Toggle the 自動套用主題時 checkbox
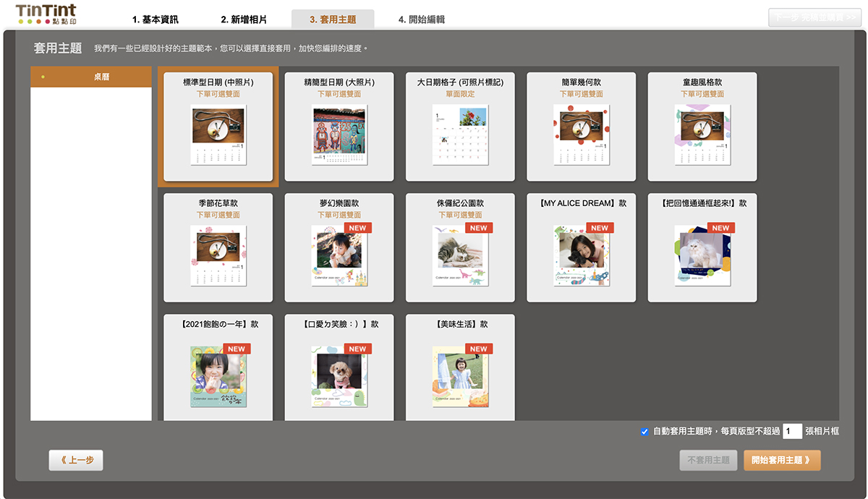Screen dimensions: 868x499 point(644,432)
